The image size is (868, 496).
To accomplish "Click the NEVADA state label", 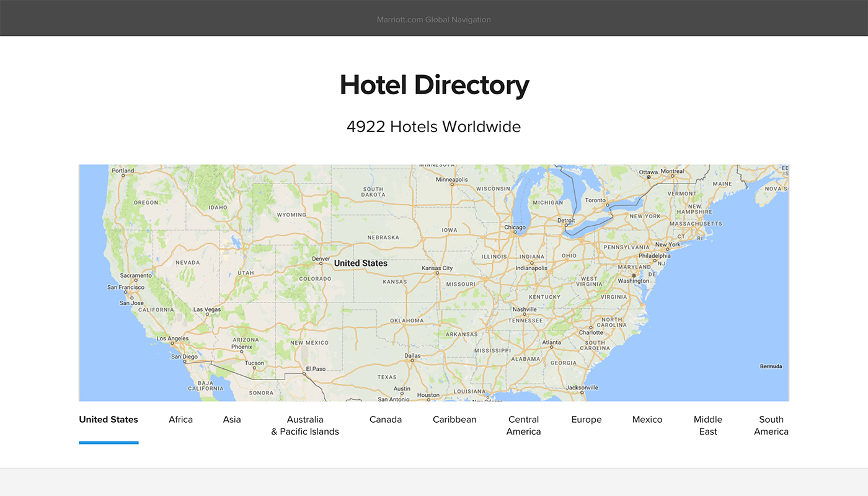I will coord(187,263).
